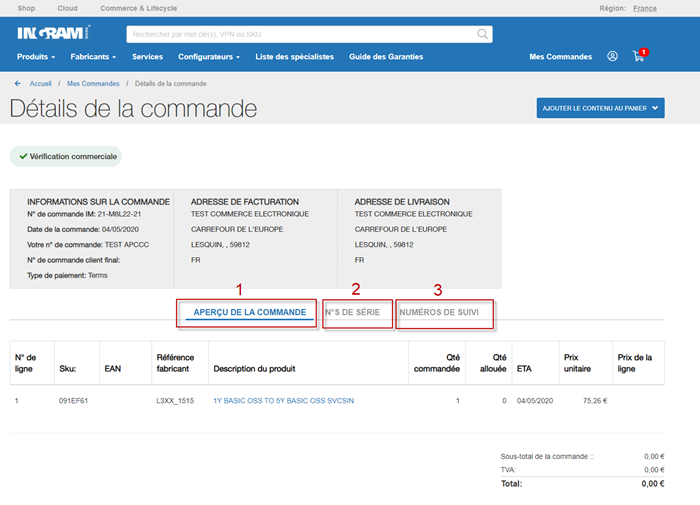The height and width of the screenshot is (505, 700).
Task: Click the Adresse de livraison heading
Action: (x=402, y=202)
